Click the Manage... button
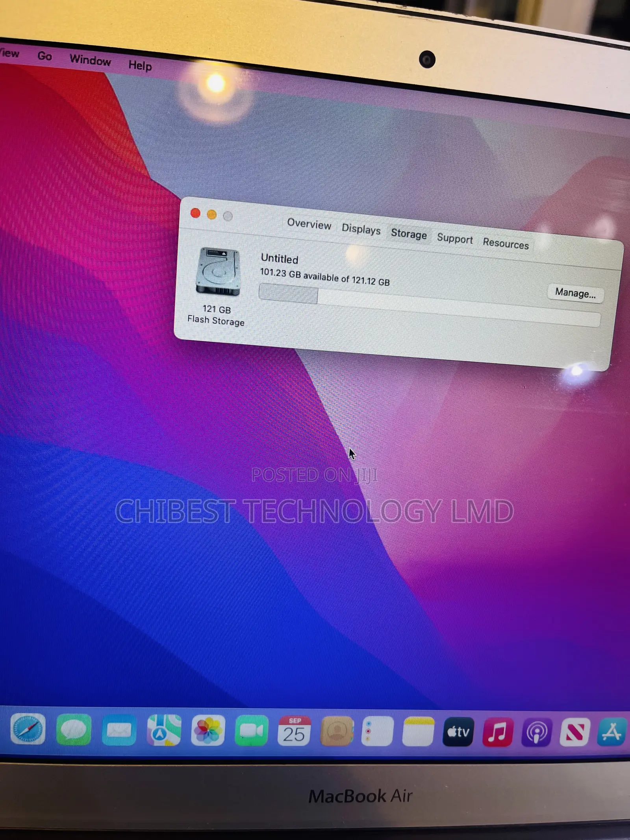This screenshot has height=840, width=630. (x=575, y=293)
